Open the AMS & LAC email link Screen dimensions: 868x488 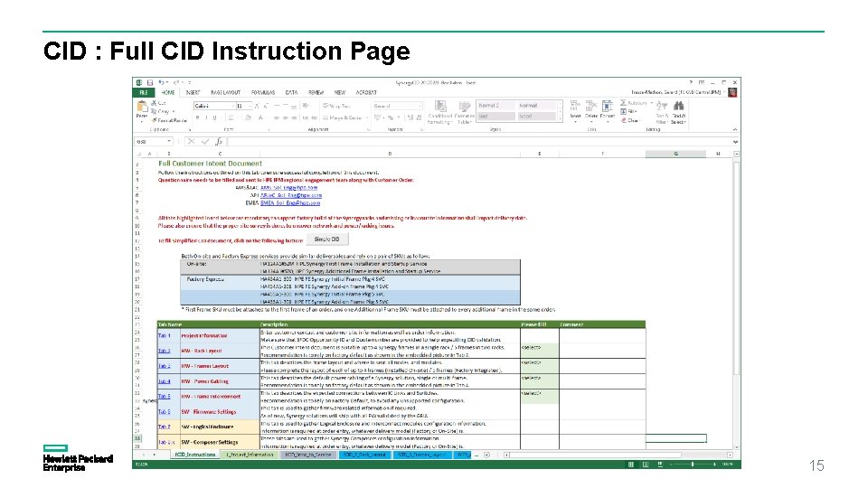pos(289,188)
